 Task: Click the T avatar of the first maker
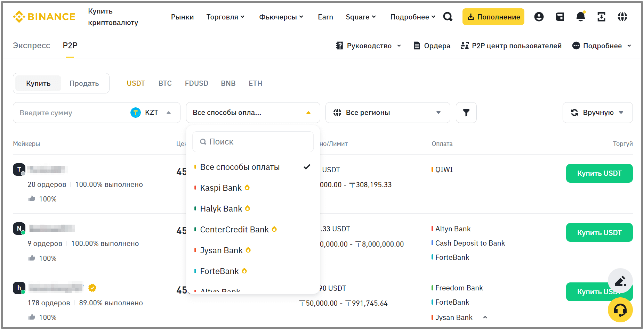tap(19, 170)
